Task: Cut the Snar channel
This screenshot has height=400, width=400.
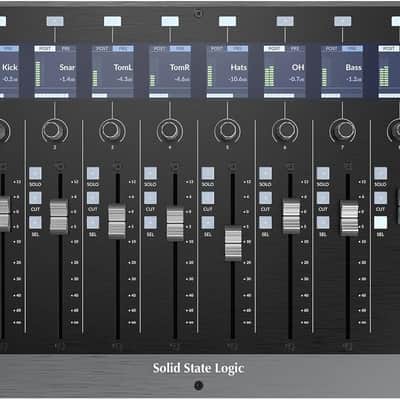Action: point(35,198)
